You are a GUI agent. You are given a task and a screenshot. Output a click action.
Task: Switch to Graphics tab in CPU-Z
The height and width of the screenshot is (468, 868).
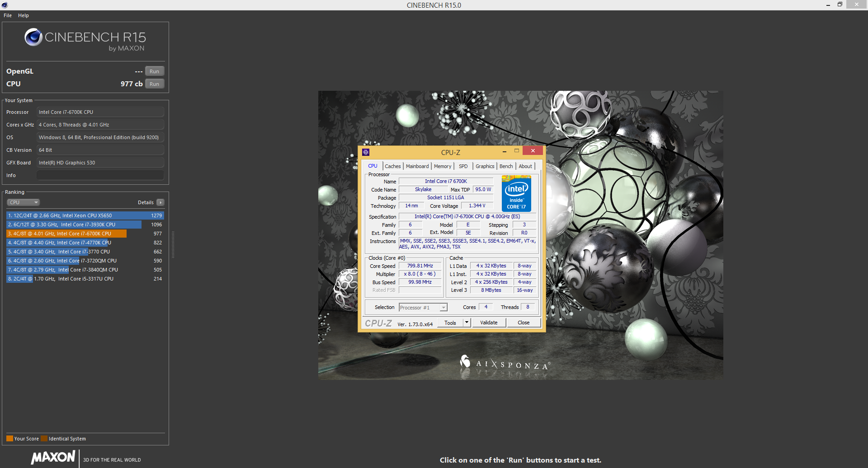485,166
